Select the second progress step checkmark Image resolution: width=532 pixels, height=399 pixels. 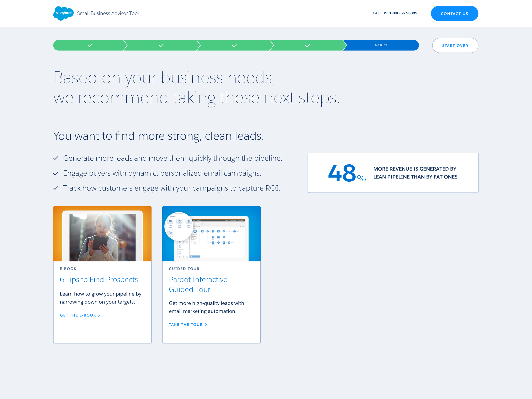pos(161,45)
